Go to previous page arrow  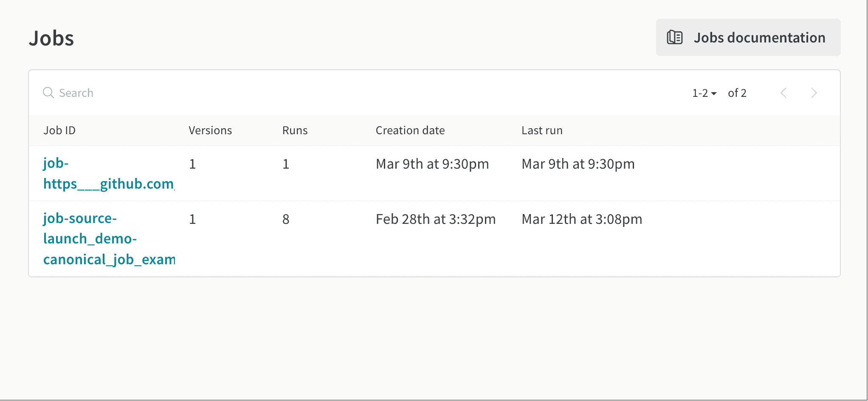click(x=783, y=93)
